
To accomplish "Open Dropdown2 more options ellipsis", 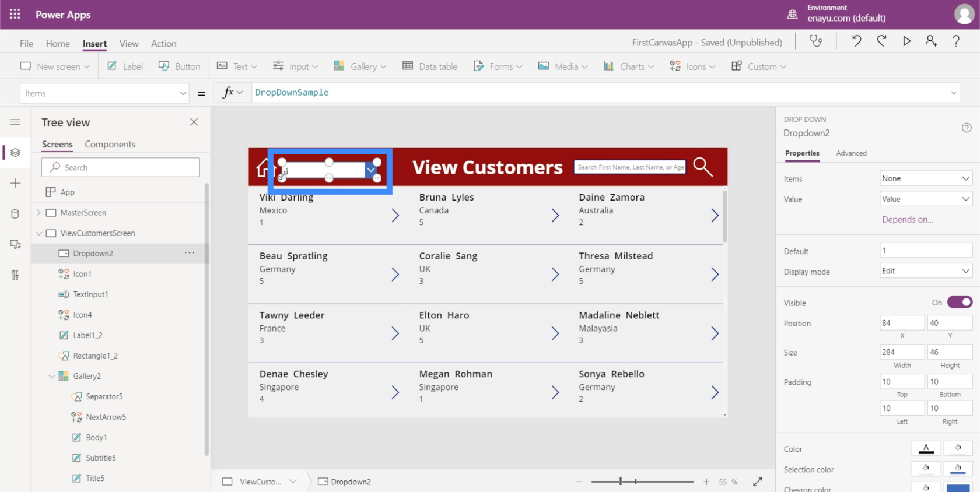I will pyautogui.click(x=190, y=253).
